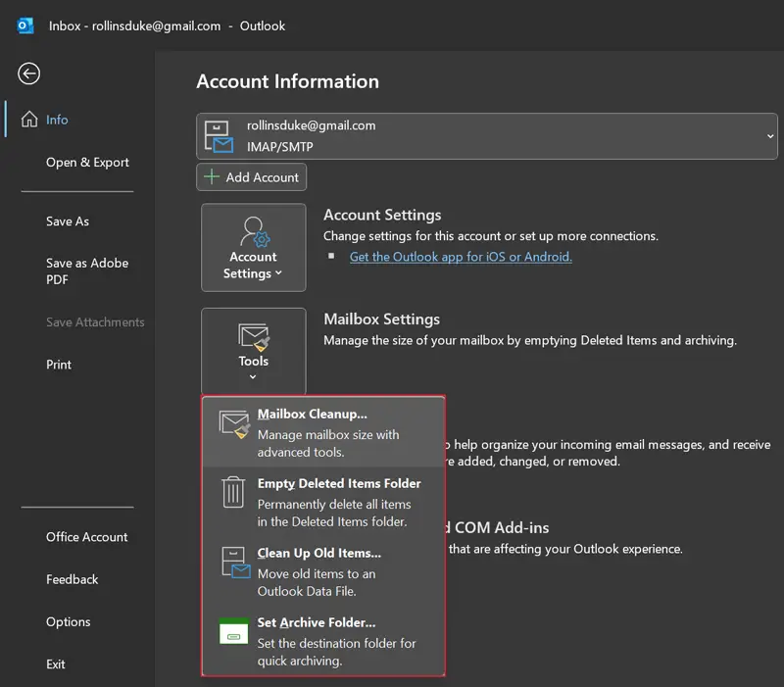Open the Account Settings dropdown button
Image resolution: width=784 pixels, height=687 pixels.
click(253, 248)
